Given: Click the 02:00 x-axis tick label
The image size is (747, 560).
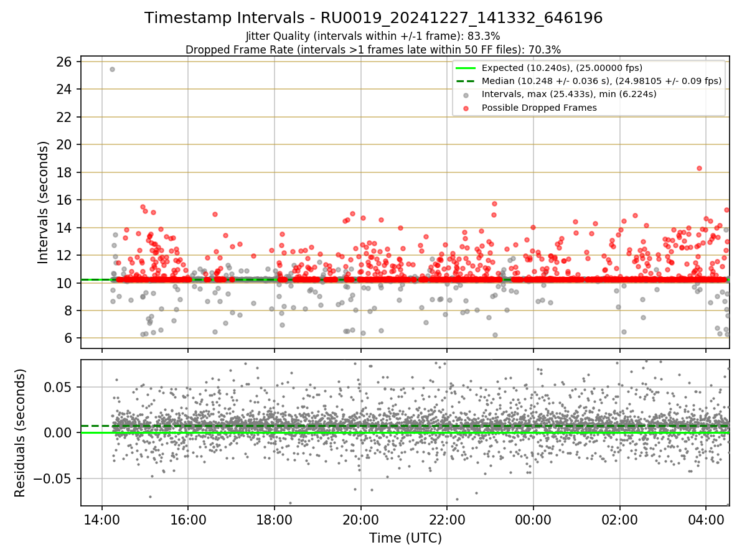Looking at the screenshot, I should 619,519.
